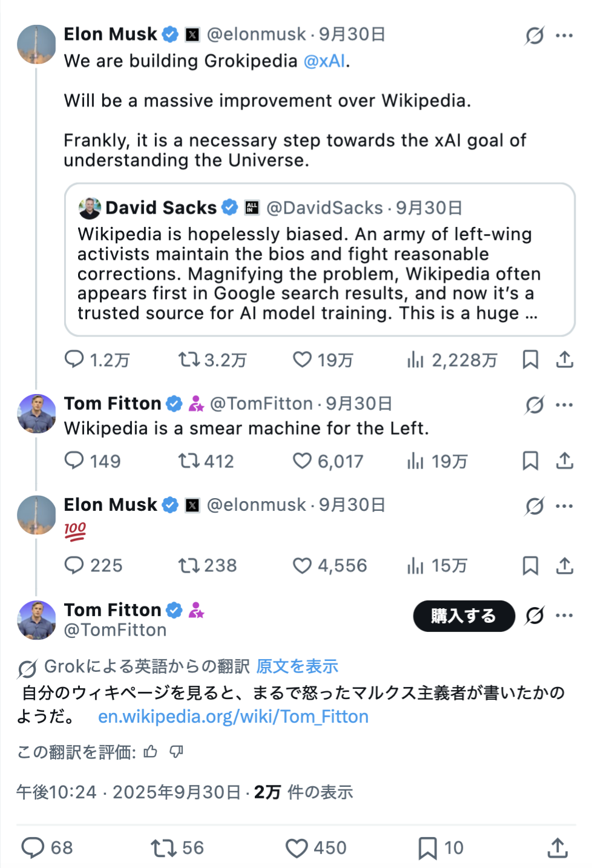This screenshot has width=592, height=868.
Task: Open more options on smear machine reply
Action: click(564, 404)
